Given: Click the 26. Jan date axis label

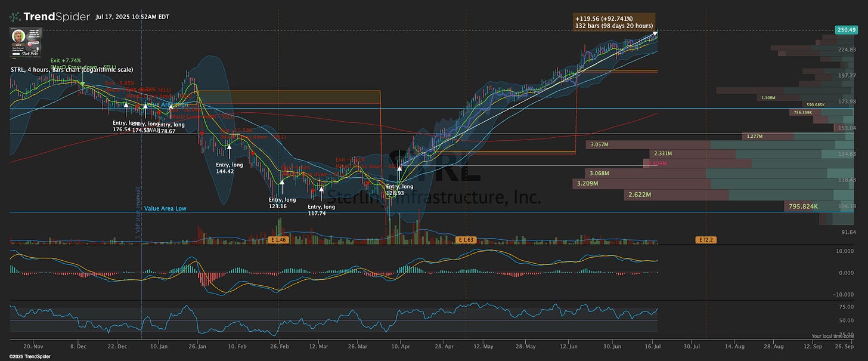Looking at the screenshot, I should point(198,346).
